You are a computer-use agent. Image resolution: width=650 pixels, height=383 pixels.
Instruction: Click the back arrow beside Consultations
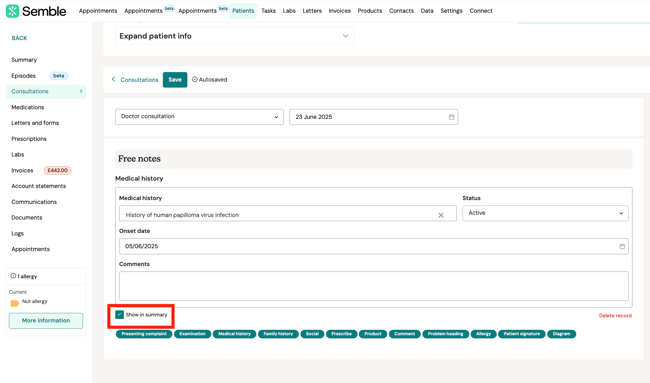pos(113,79)
